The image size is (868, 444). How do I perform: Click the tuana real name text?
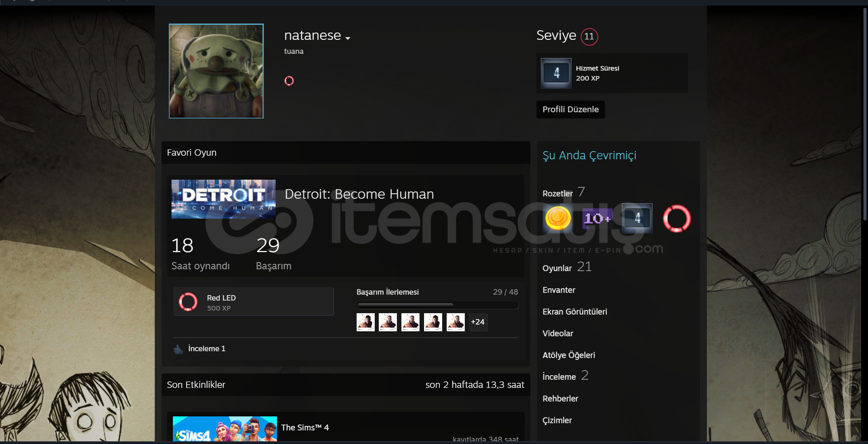(294, 51)
